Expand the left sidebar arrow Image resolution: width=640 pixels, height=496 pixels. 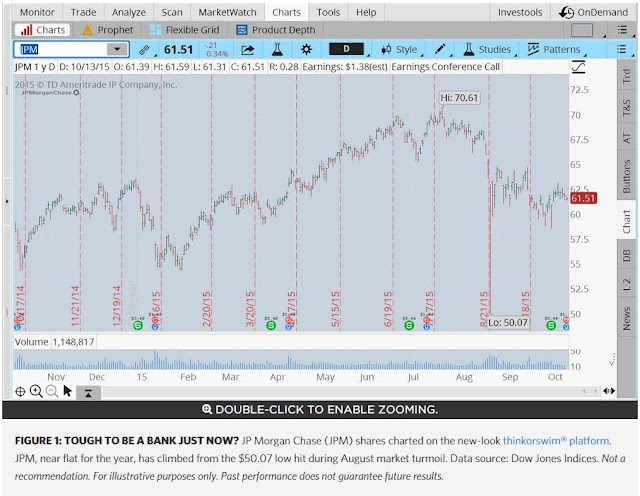click(7, 201)
